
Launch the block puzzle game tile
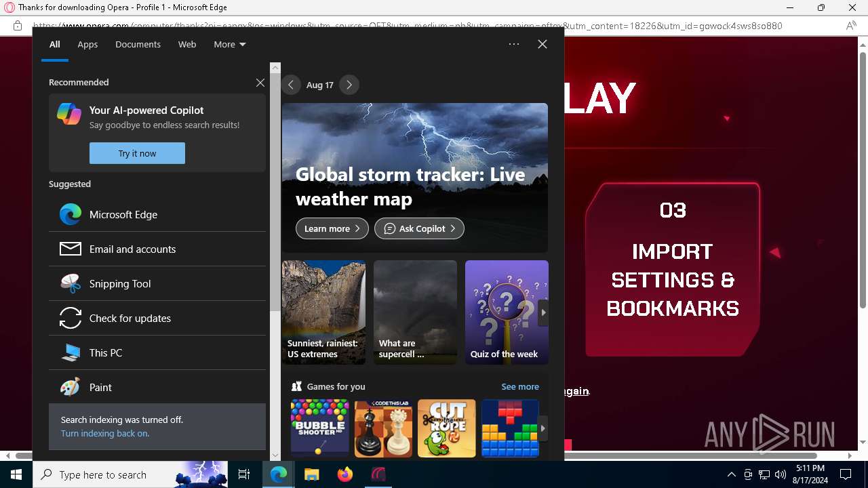[510, 428]
